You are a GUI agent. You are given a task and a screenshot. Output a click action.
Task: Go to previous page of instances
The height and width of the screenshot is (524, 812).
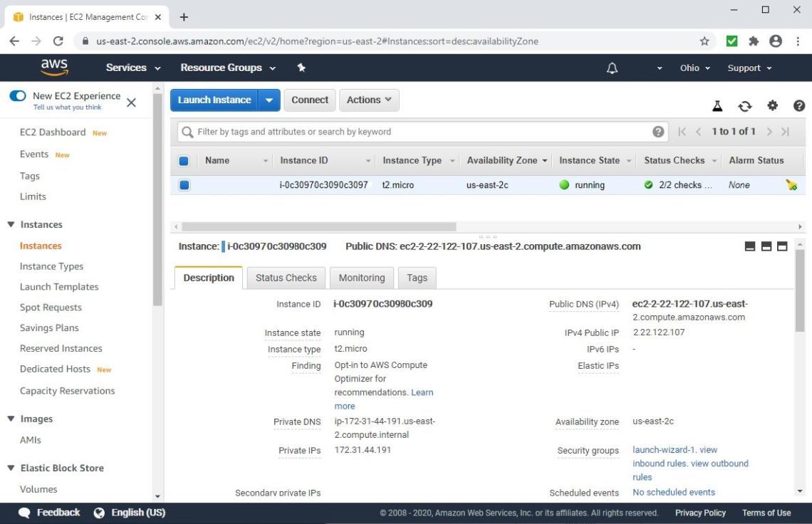pyautogui.click(x=699, y=132)
